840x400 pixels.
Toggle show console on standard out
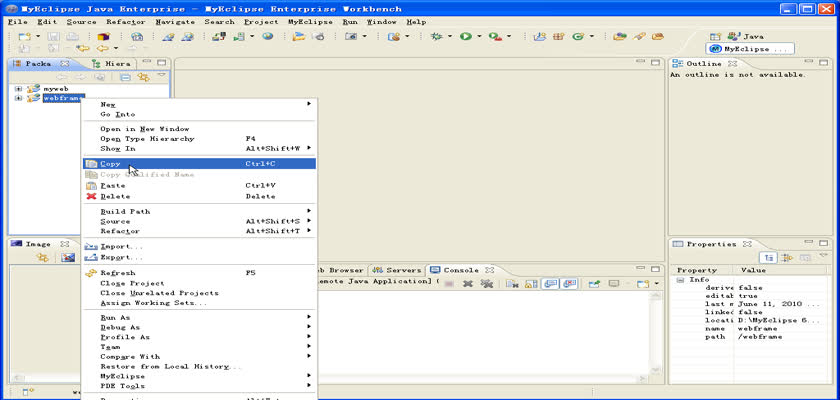[551, 284]
